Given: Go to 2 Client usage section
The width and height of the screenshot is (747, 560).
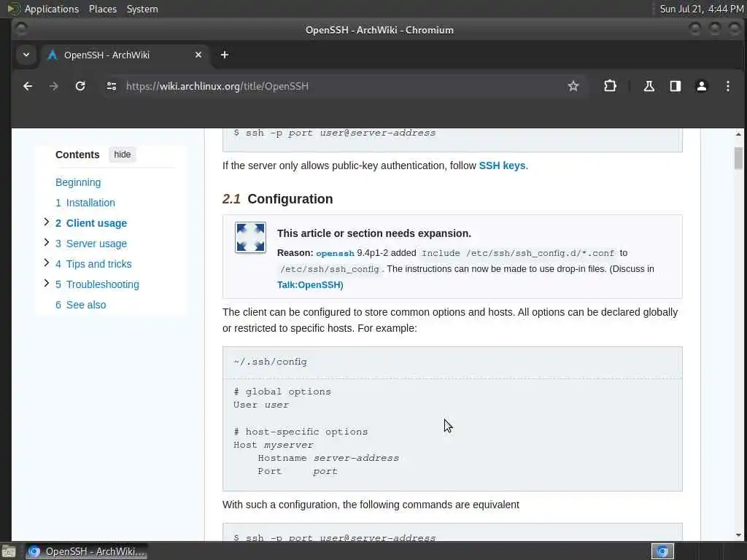Looking at the screenshot, I should pos(91,223).
